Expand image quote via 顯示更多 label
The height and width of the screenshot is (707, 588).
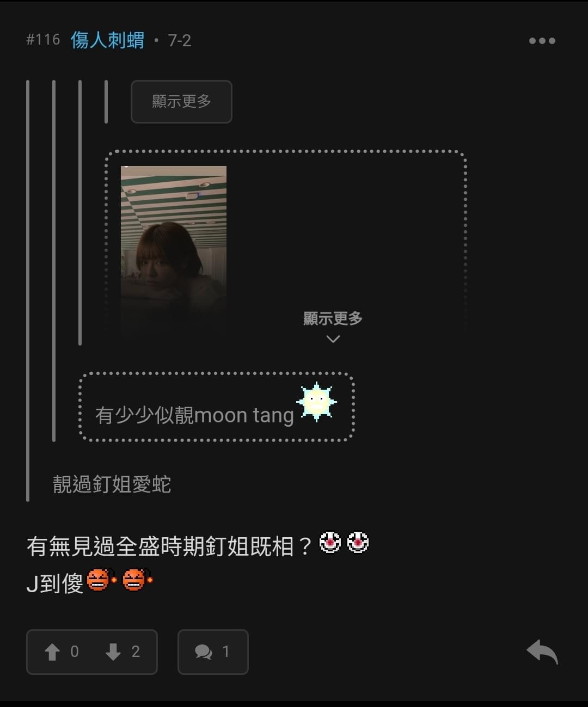(x=333, y=318)
